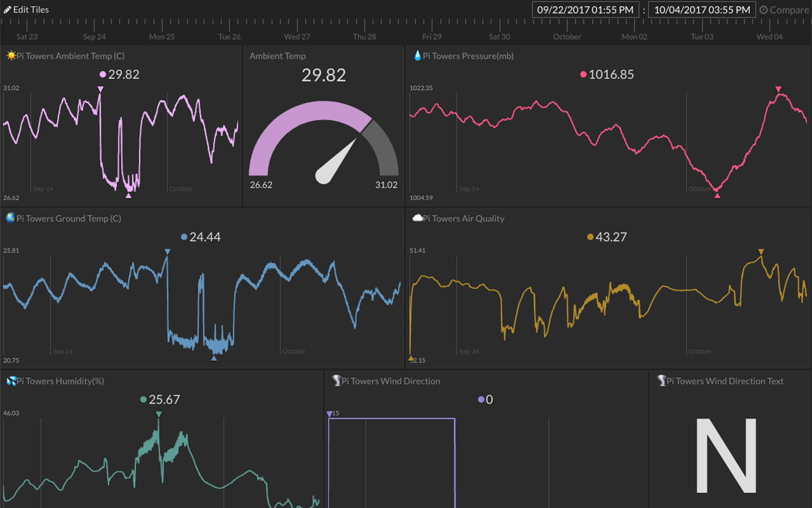Click the large 29.82 gauge reading
The image size is (812, 508).
pos(324,75)
